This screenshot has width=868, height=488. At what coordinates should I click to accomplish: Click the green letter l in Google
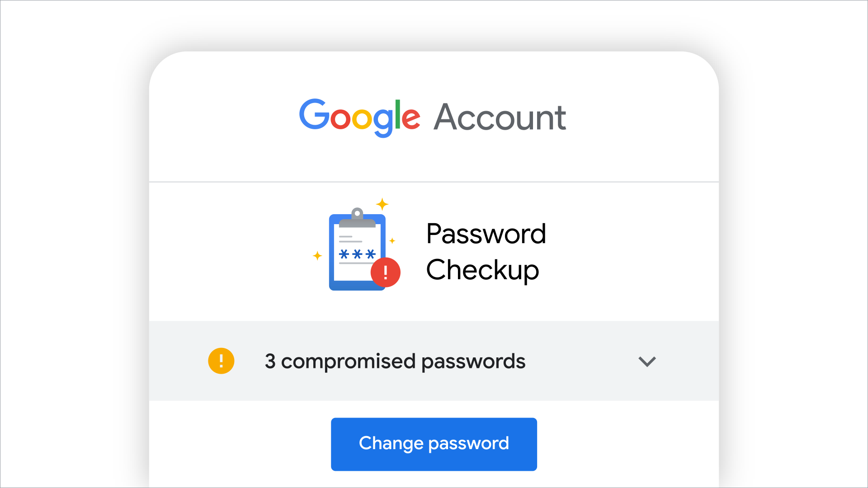[398, 114]
